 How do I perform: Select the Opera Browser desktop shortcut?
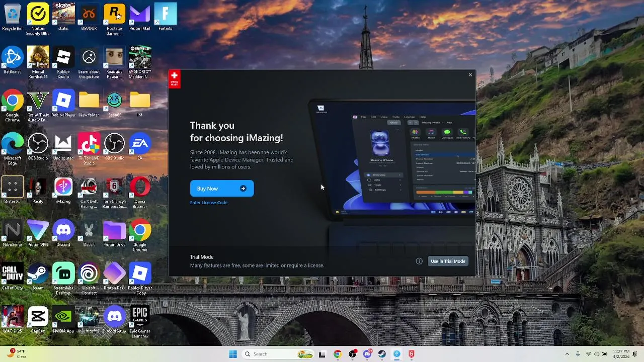click(x=140, y=193)
